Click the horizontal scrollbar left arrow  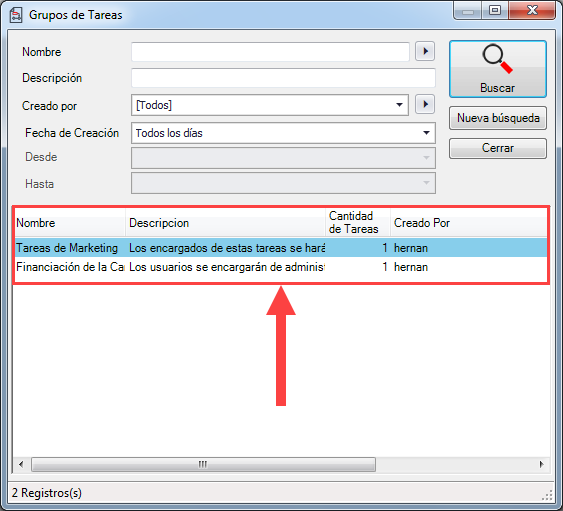click(22, 464)
